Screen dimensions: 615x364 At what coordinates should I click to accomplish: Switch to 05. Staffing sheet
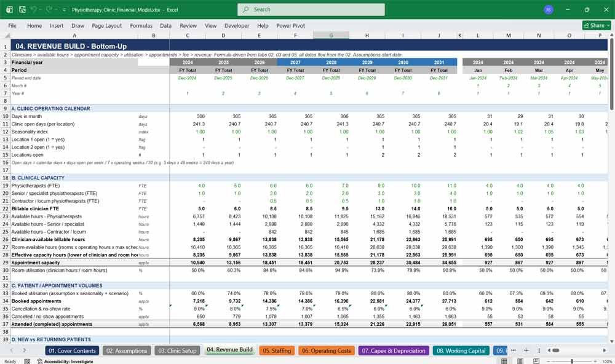(277, 350)
